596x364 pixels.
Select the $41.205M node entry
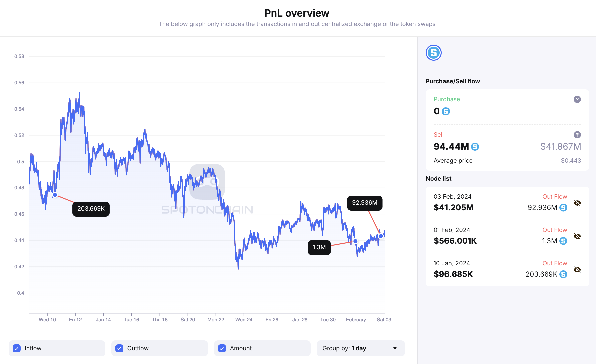click(454, 208)
